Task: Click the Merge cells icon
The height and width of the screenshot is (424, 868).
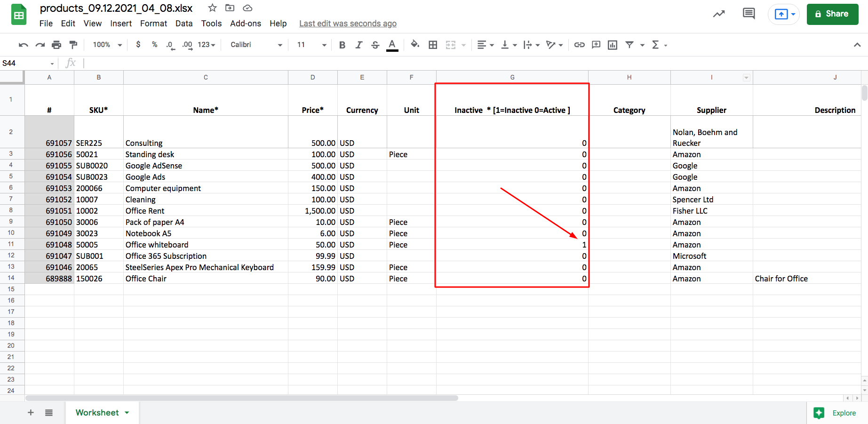Action: pos(451,45)
